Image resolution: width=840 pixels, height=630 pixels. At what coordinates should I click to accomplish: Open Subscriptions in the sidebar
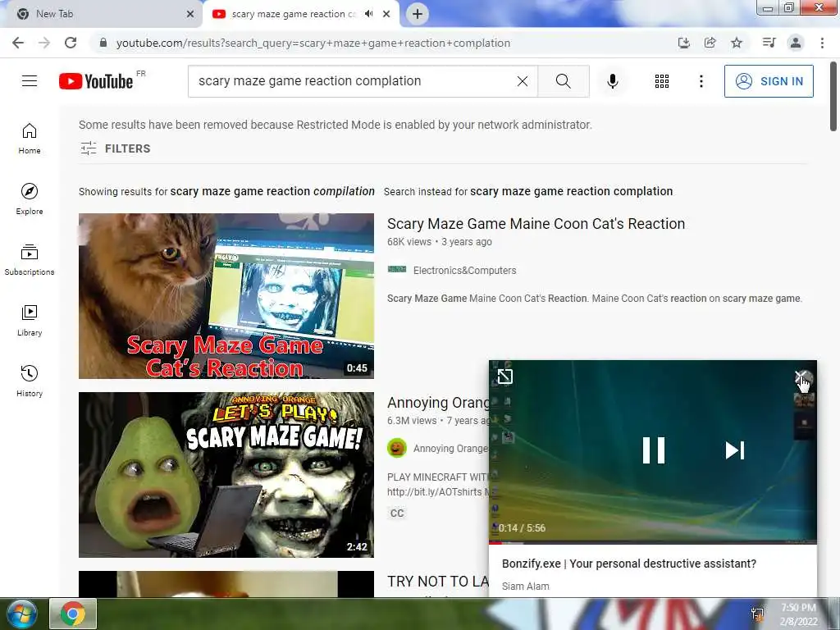click(30, 260)
